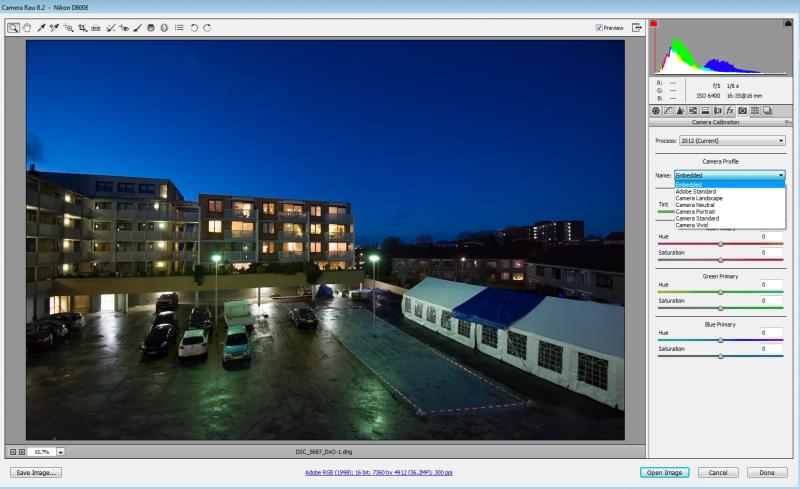This screenshot has height=489, width=800.
Task: Click the Green Primary Saturation slider
Action: 720,308
